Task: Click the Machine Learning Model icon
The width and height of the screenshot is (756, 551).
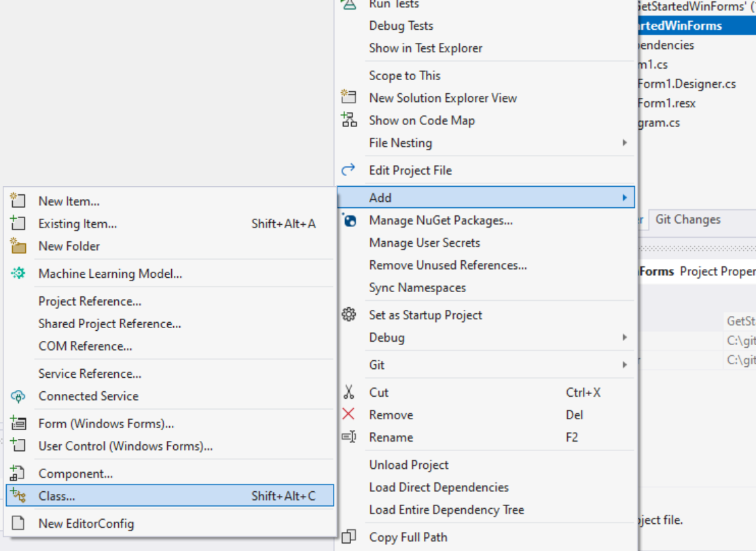Action: click(18, 274)
